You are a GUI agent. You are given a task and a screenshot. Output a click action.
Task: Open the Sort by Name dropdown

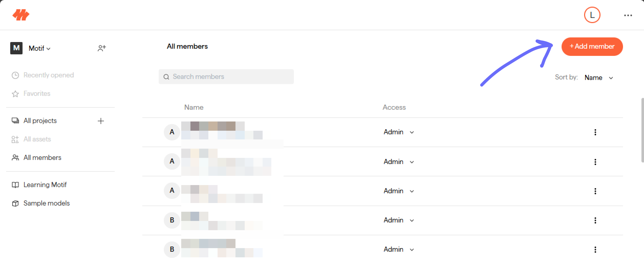click(599, 78)
